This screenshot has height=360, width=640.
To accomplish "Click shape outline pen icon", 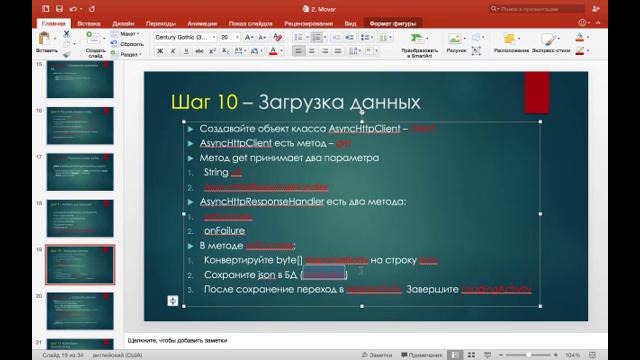I will click(x=580, y=51).
